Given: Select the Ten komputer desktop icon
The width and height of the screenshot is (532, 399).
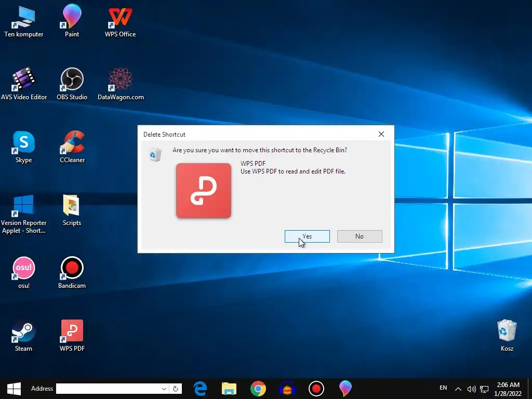Looking at the screenshot, I should (x=24, y=21).
